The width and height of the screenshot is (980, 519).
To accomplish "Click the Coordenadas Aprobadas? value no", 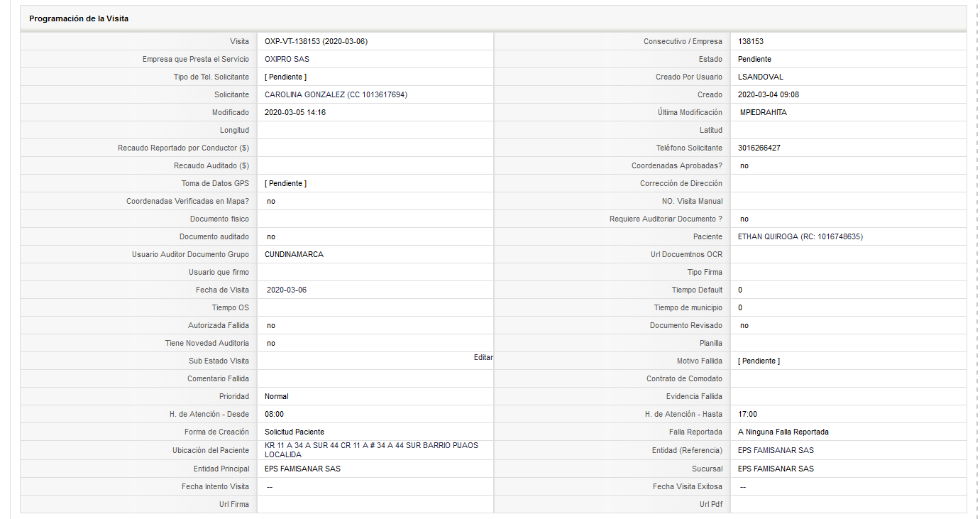I will (x=744, y=165).
